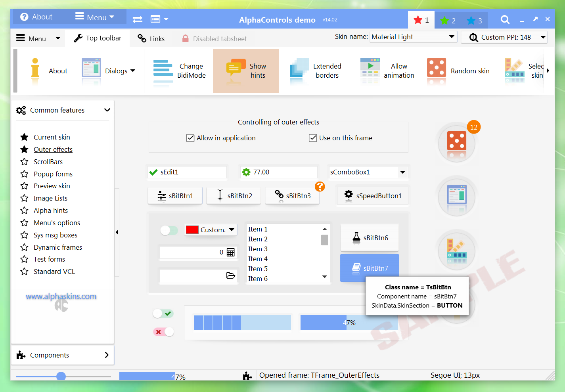Click the sBitBtn2 button
This screenshot has width=565, height=392.
coord(234,195)
